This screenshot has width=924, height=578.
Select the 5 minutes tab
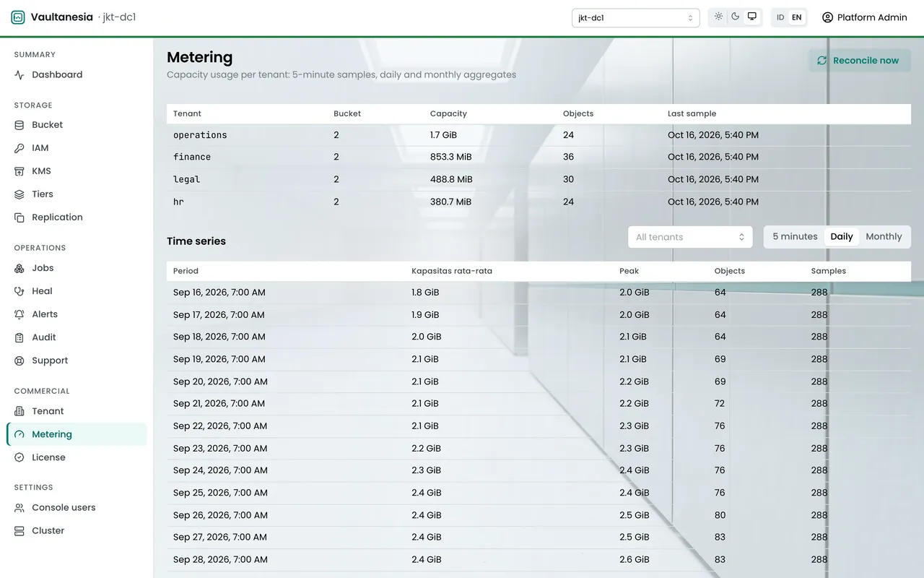pos(795,237)
